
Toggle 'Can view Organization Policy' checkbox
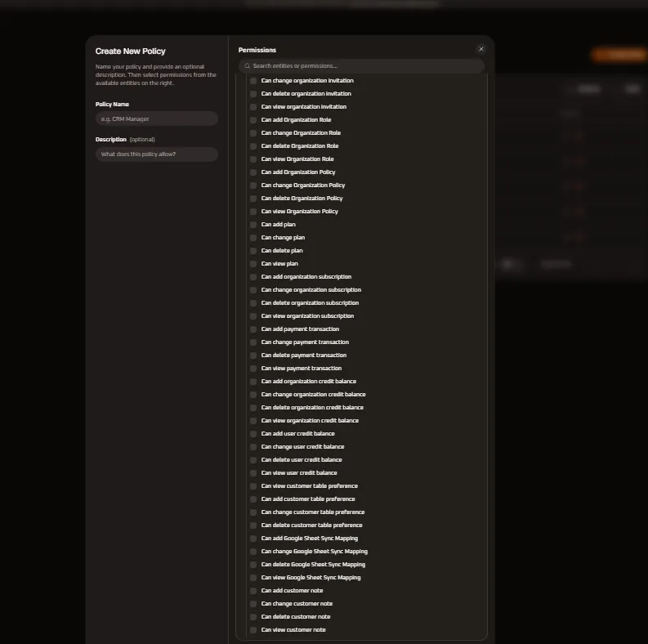[x=253, y=211]
